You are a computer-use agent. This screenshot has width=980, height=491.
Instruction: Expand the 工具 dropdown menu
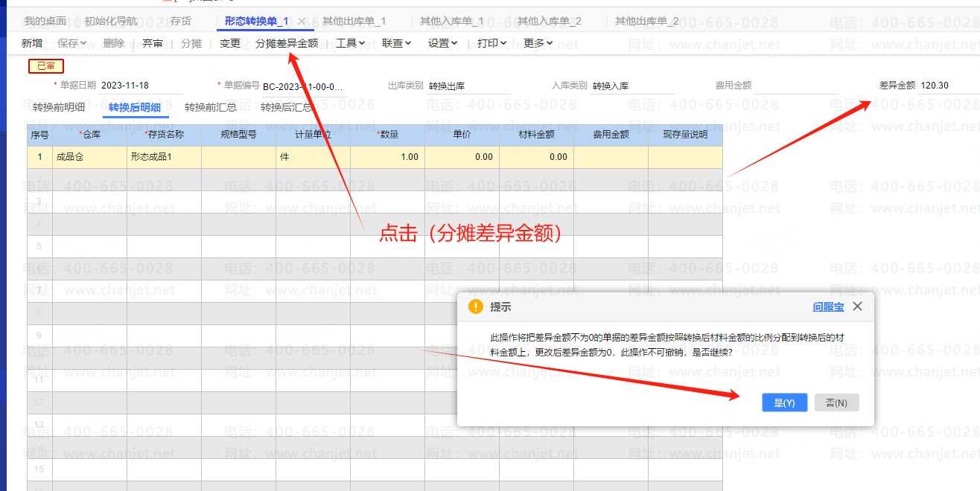coord(350,43)
